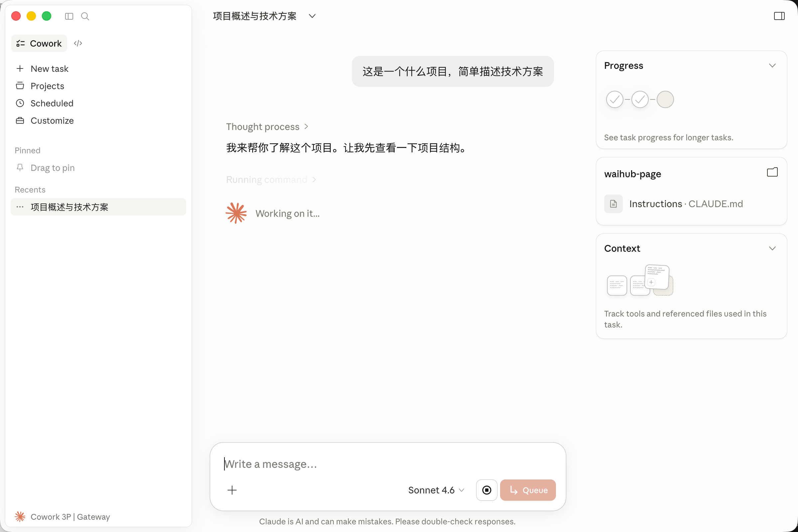This screenshot has width=798, height=532.
Task: Click the CLAUDE.md document icon
Action: point(613,204)
